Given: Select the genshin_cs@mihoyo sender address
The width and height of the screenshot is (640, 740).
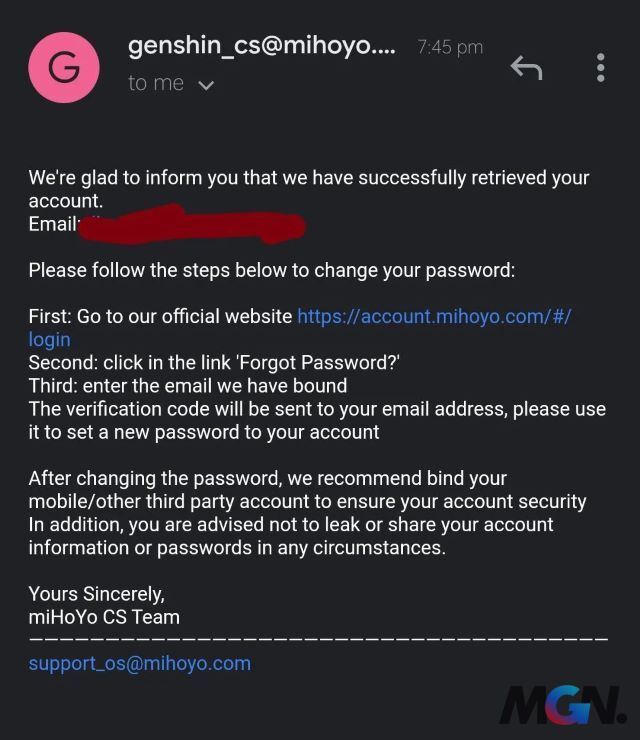Looking at the screenshot, I should 262,46.
